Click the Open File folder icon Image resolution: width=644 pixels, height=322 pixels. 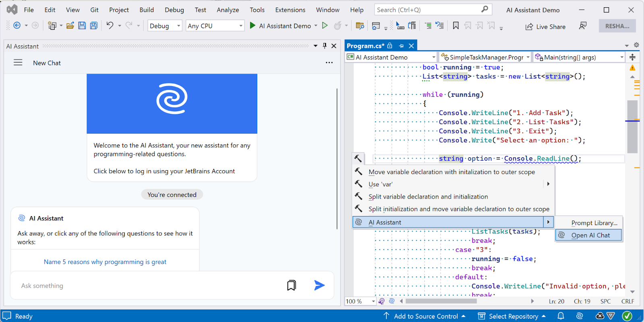pyautogui.click(x=70, y=26)
